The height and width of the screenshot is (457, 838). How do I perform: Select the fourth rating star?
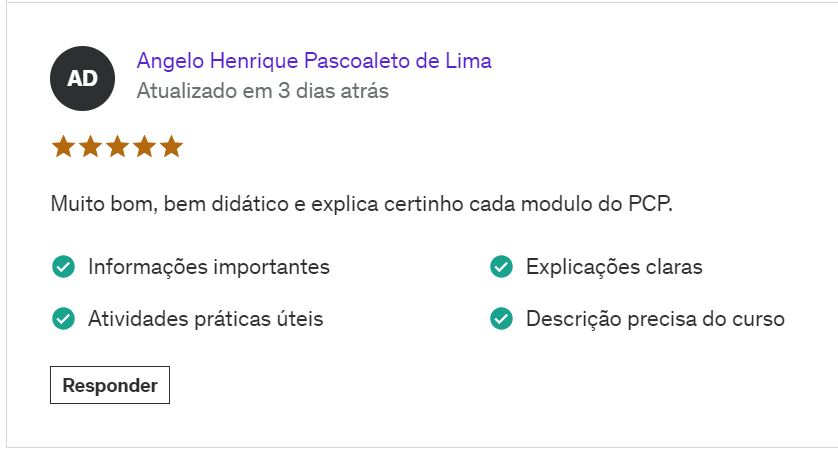point(144,146)
